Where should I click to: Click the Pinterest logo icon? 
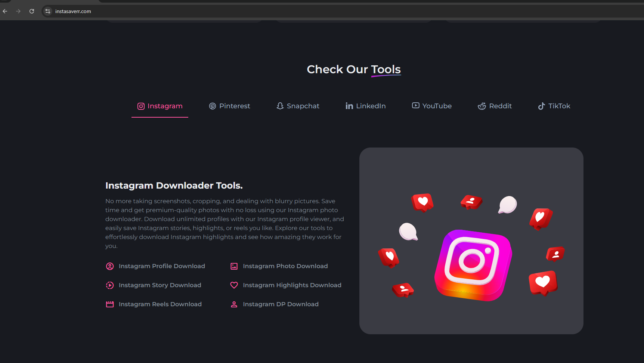(x=213, y=106)
